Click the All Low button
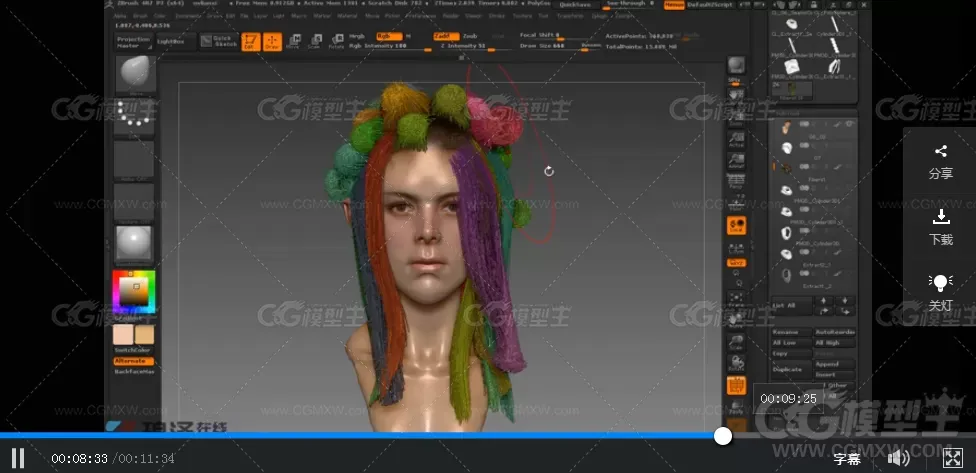The image size is (976, 473). [x=792, y=343]
